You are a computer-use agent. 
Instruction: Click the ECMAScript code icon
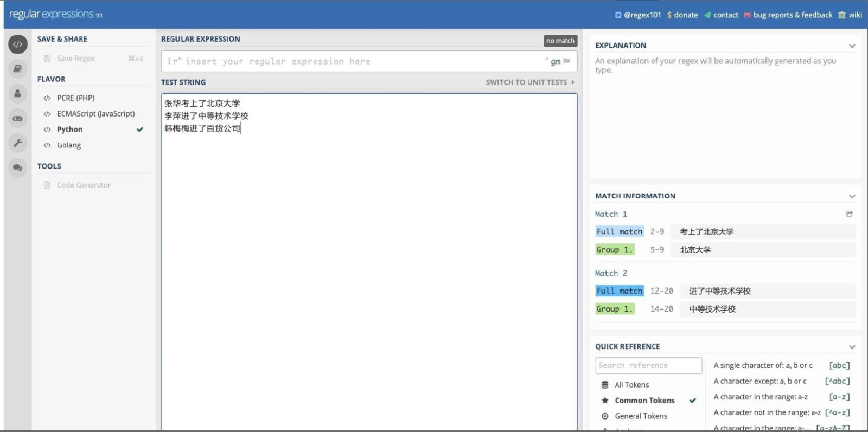click(x=47, y=114)
